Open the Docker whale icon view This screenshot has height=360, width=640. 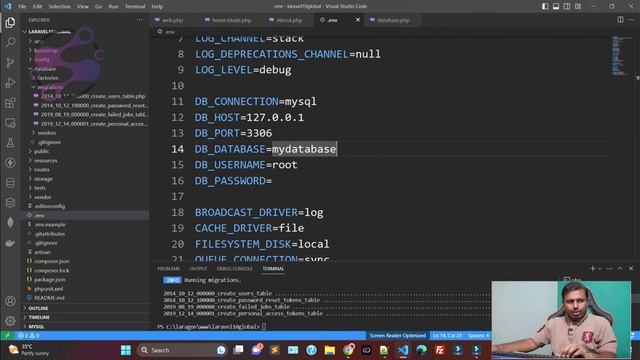[x=10, y=243]
